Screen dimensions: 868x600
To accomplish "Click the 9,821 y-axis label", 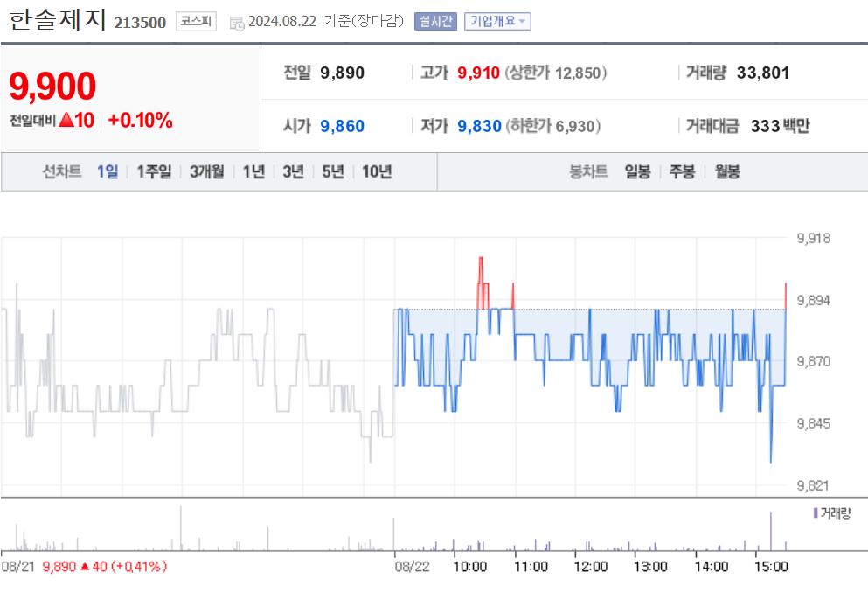I will [x=813, y=486].
